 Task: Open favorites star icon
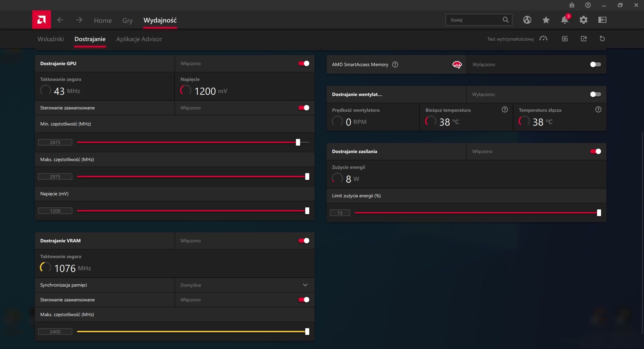click(546, 20)
